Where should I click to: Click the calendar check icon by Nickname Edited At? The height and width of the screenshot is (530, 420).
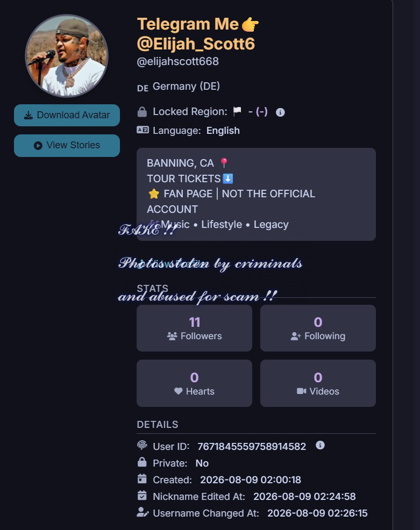[x=142, y=496]
